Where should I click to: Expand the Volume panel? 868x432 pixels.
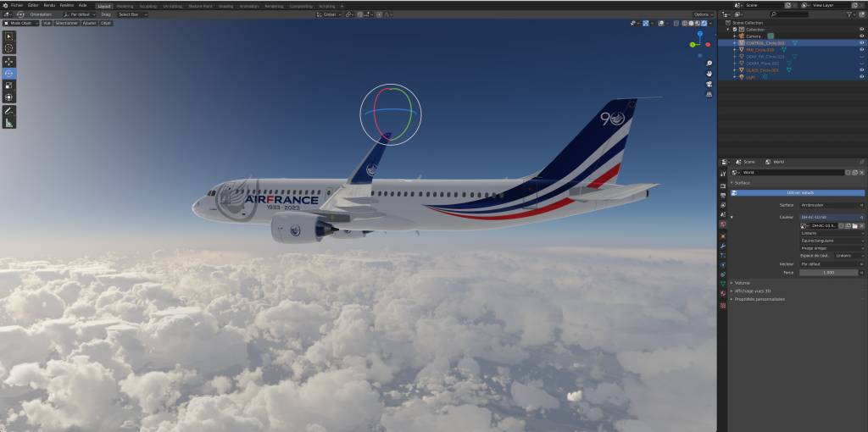[x=742, y=283]
